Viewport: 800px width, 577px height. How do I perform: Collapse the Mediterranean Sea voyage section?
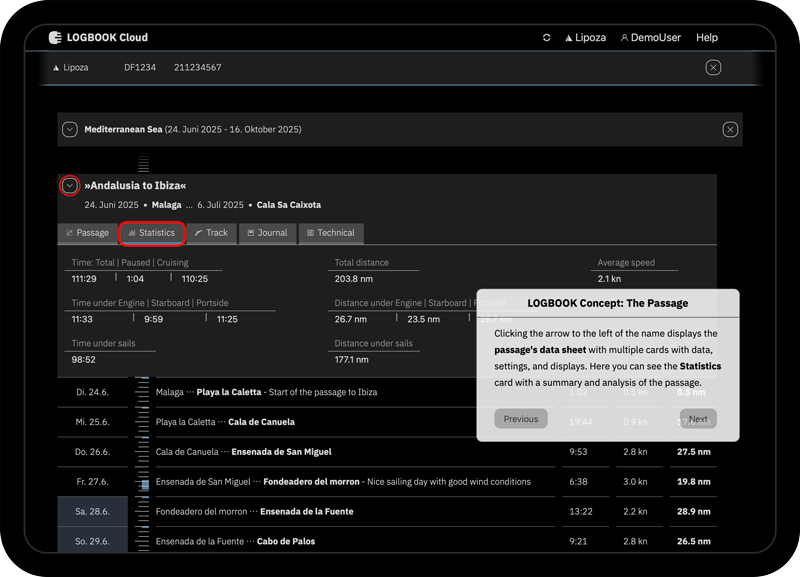(x=70, y=129)
